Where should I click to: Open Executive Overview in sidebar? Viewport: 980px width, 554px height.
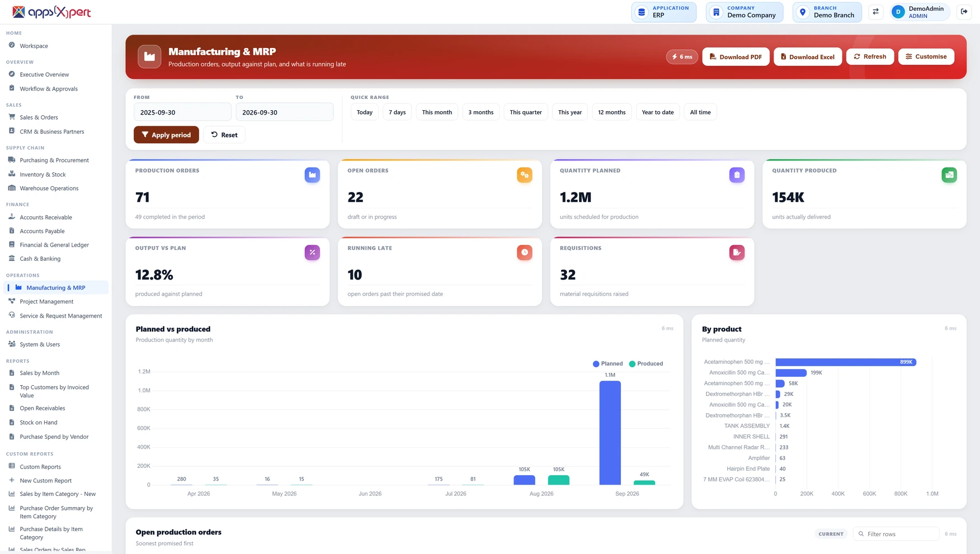(44, 74)
